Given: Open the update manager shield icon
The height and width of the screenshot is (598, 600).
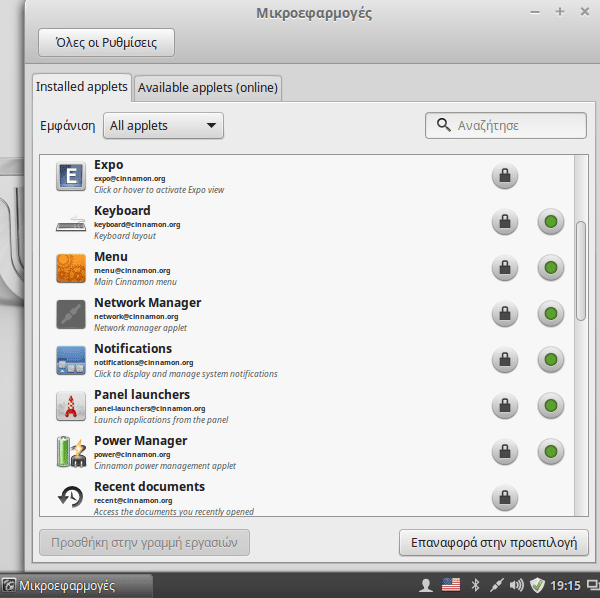Looking at the screenshot, I should pos(537,585).
